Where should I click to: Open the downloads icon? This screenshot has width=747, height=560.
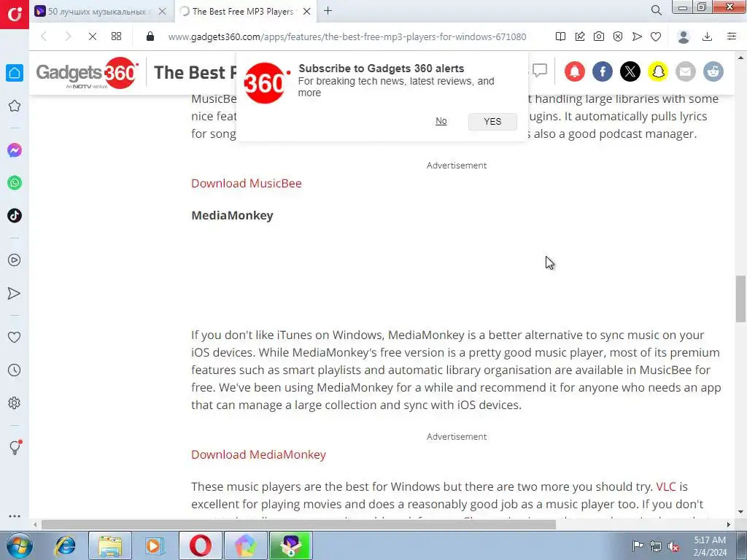coord(708,36)
